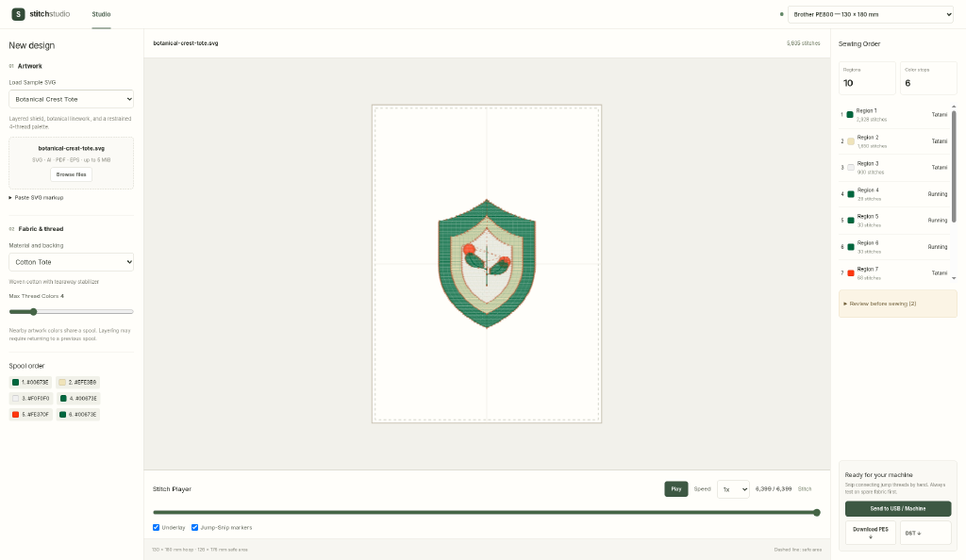Image resolution: width=966 pixels, height=560 pixels.
Task: Click the stitchstudio logo icon
Action: click(x=19, y=13)
